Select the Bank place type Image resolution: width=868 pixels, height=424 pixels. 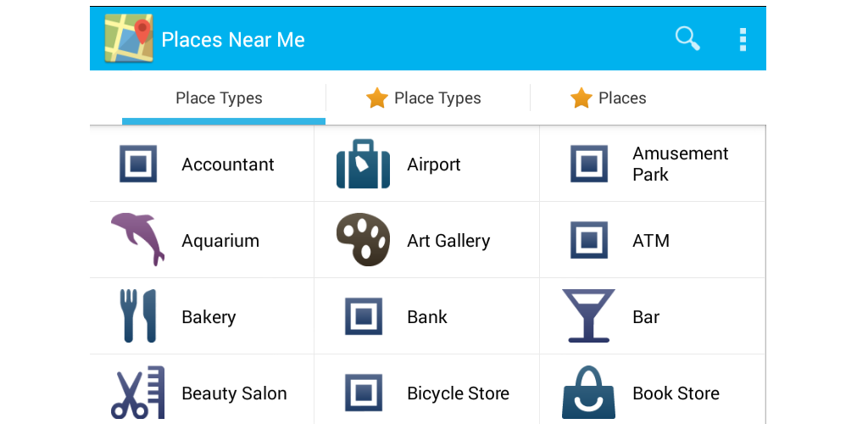[427, 317]
